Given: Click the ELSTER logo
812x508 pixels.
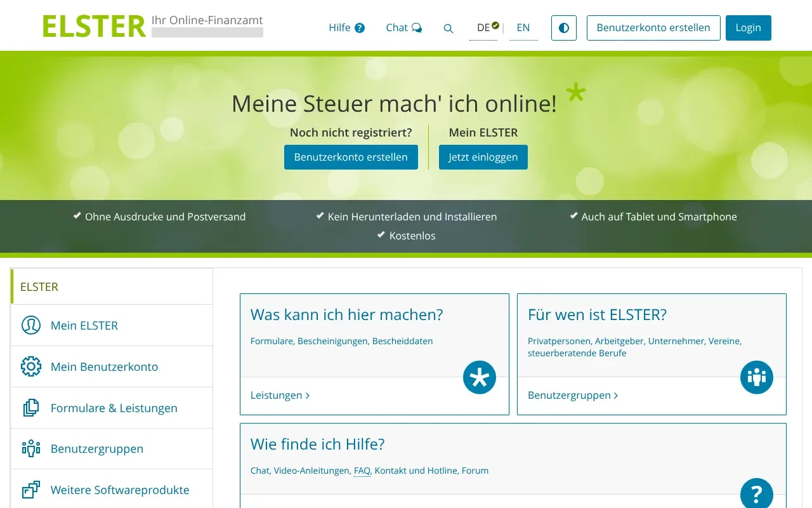Looking at the screenshot, I should tap(93, 25).
